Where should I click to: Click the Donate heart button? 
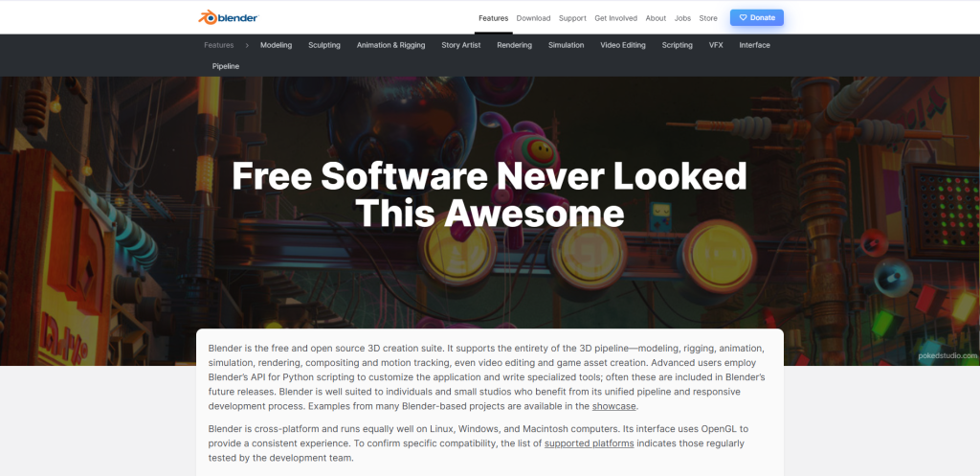click(756, 17)
